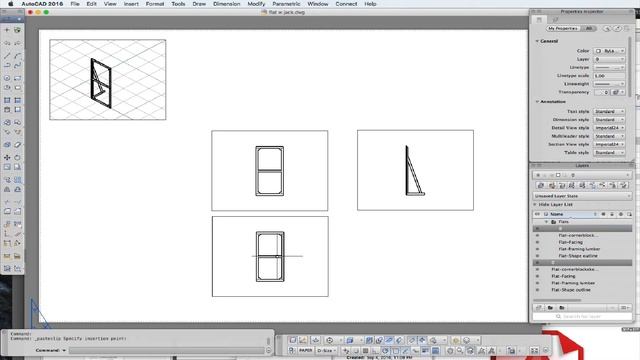This screenshot has width=640, height=360.
Task: Click the lock column header icon in layer list
Action: (612, 214)
